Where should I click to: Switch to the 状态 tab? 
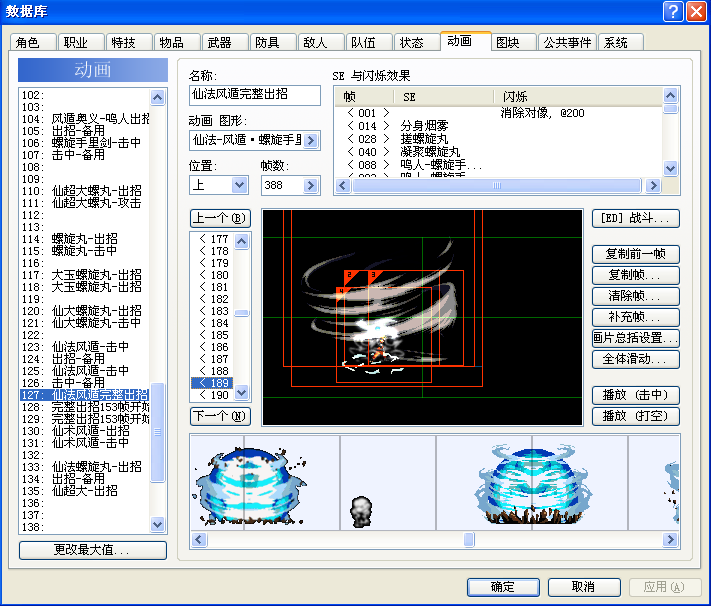point(418,43)
